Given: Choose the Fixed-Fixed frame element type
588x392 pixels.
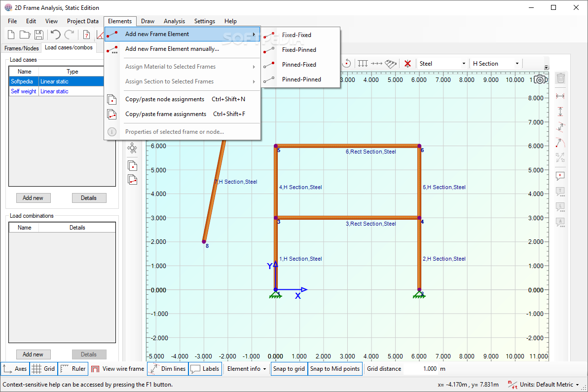Looking at the screenshot, I should [301, 35].
